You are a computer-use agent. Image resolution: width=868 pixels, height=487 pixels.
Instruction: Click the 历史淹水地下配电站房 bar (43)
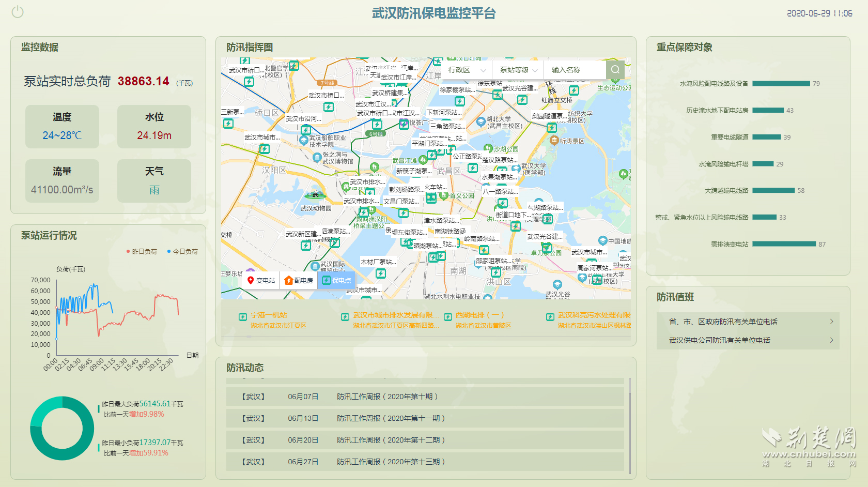[x=768, y=110]
